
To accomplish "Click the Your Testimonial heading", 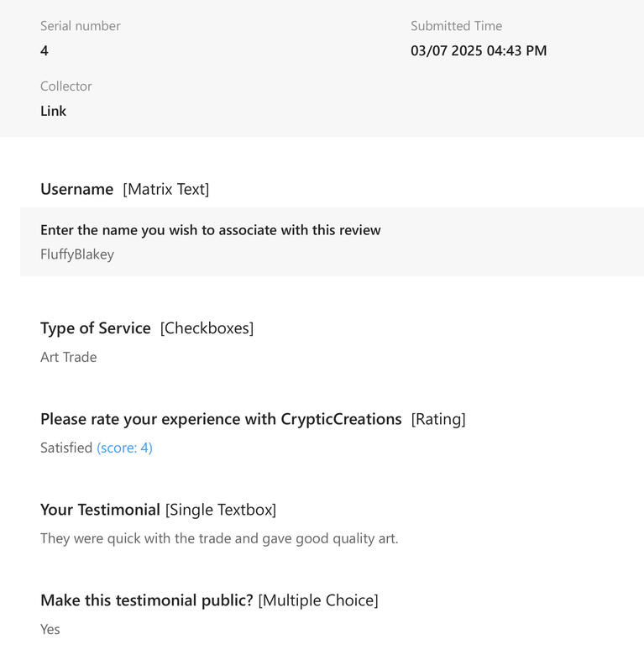I will click(x=100, y=510).
